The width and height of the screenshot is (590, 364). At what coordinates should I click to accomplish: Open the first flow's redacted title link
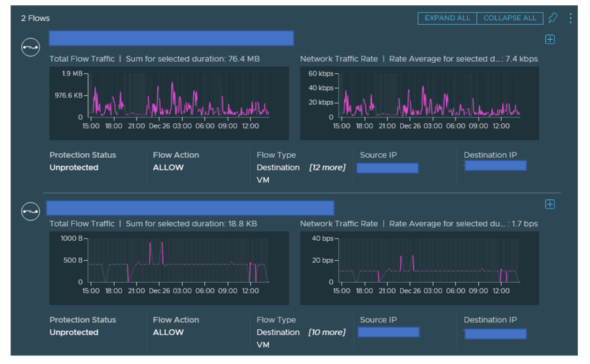(x=171, y=39)
